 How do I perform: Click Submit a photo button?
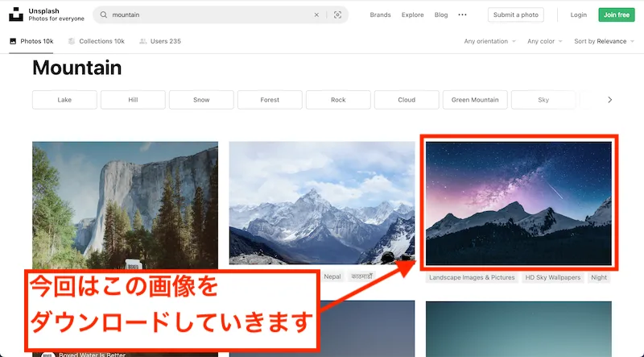(516, 15)
